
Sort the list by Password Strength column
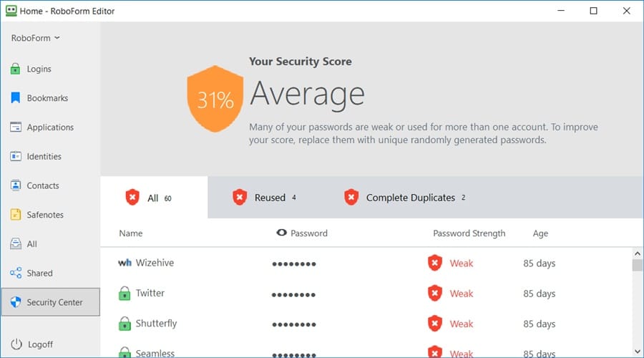(x=469, y=233)
